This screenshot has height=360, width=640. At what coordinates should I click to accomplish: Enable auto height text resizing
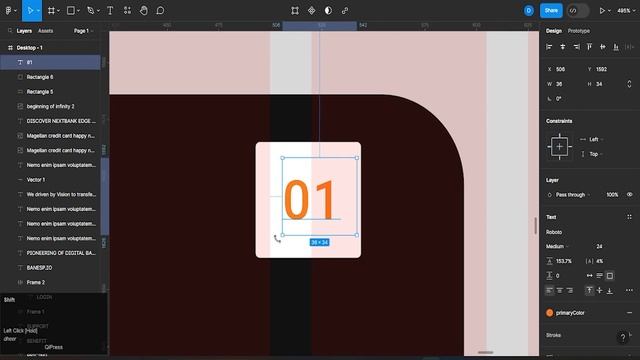[600, 276]
